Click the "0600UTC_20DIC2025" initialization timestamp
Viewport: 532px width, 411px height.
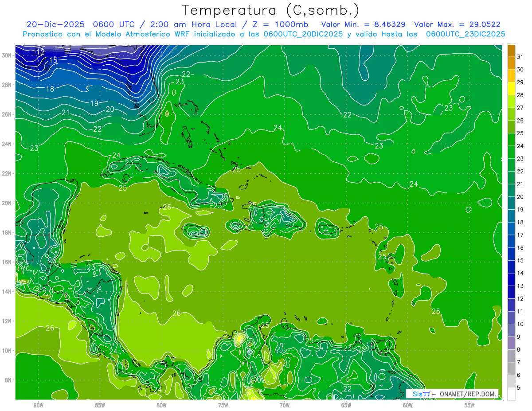point(304,34)
